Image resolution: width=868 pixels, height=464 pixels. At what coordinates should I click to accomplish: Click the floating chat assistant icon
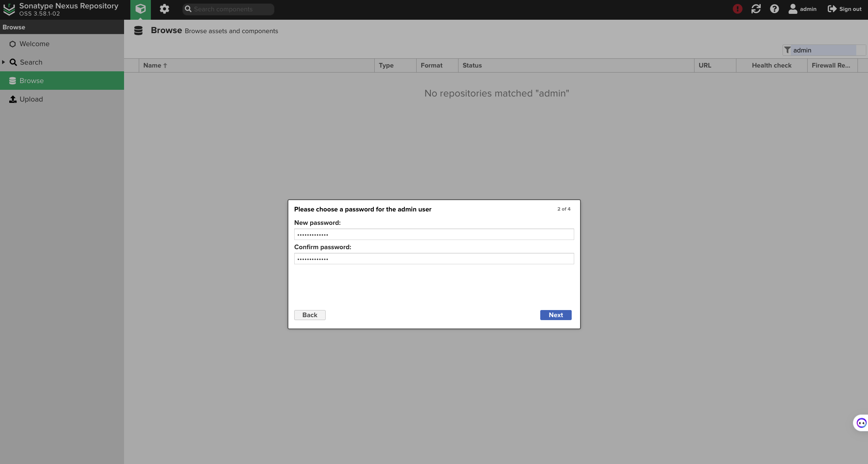861,423
